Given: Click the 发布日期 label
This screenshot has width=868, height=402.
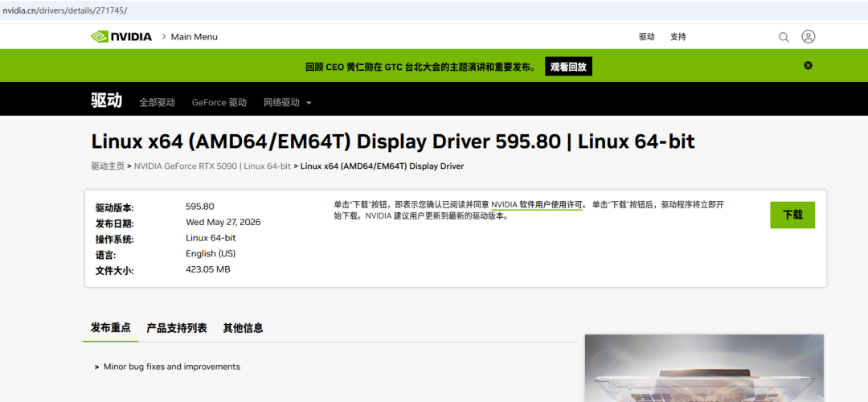Looking at the screenshot, I should (x=115, y=224).
